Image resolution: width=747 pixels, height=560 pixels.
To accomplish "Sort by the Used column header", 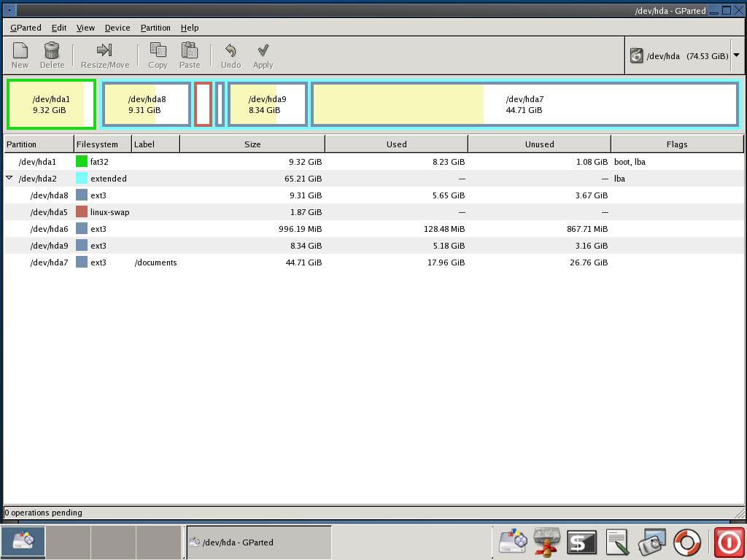I will click(x=396, y=144).
